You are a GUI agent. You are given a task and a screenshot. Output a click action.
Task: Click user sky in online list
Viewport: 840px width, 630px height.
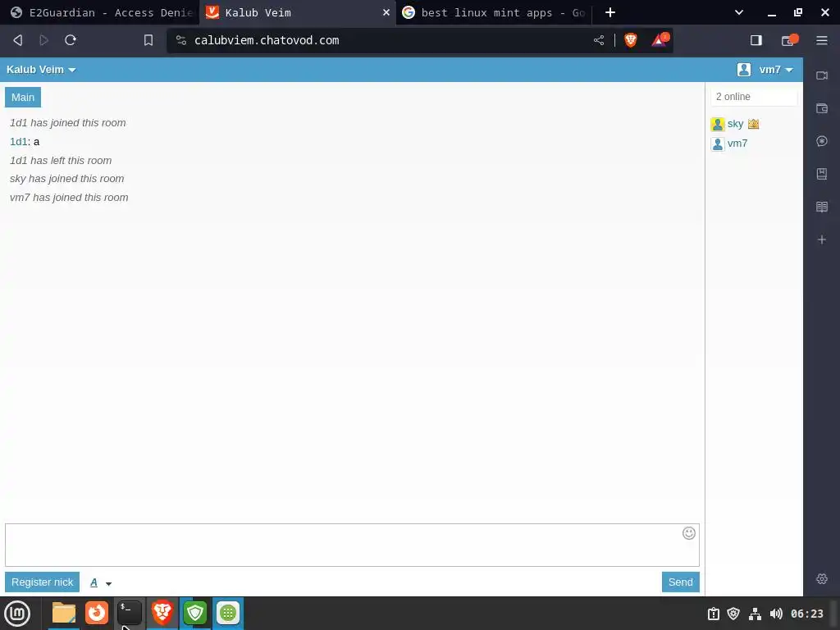(x=735, y=125)
